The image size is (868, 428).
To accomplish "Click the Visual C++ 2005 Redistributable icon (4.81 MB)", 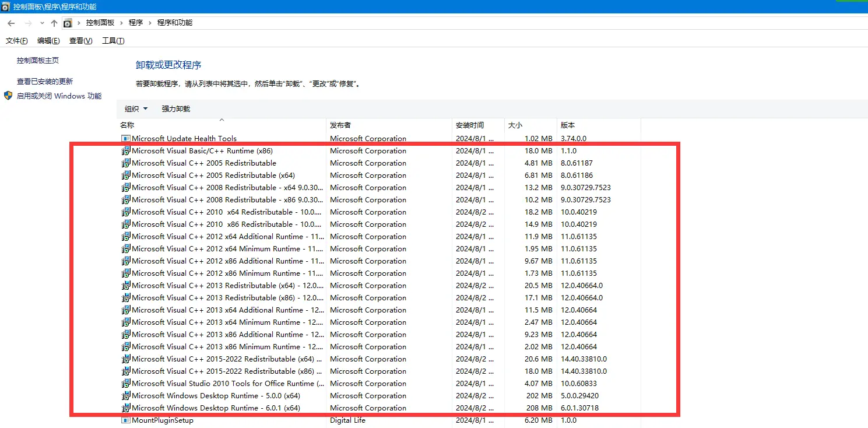I will click(x=126, y=163).
